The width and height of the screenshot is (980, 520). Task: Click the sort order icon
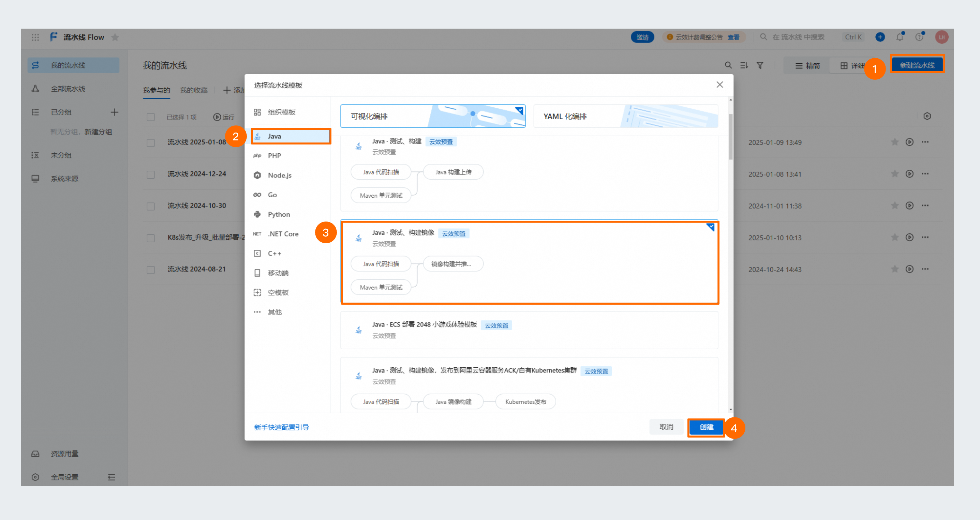coord(744,65)
